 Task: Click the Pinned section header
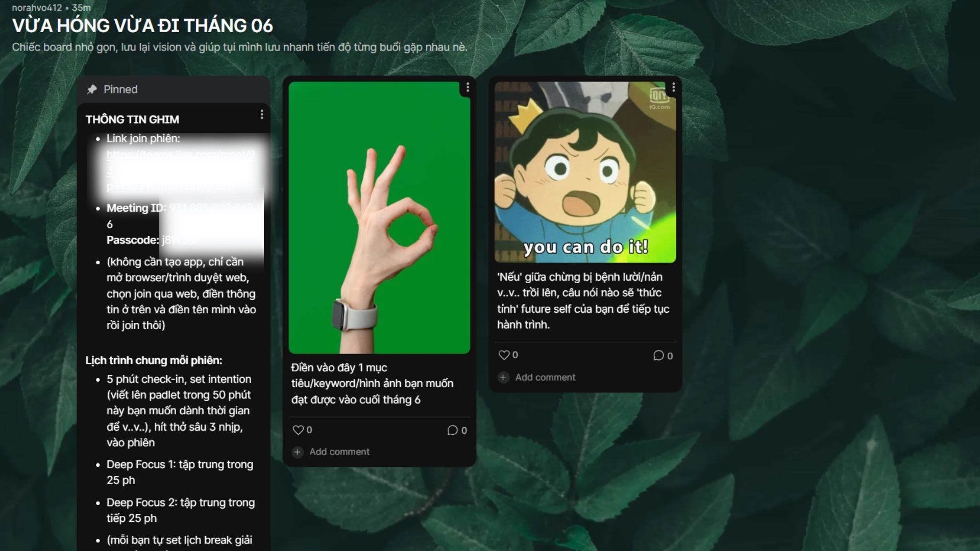click(174, 89)
